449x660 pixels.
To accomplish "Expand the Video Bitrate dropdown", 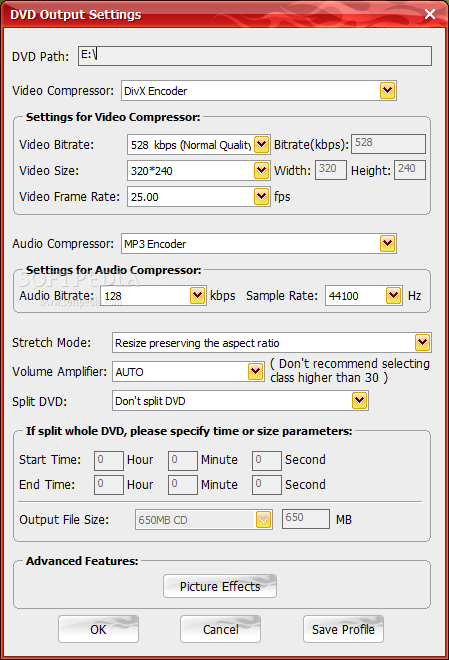I will [199, 145].
